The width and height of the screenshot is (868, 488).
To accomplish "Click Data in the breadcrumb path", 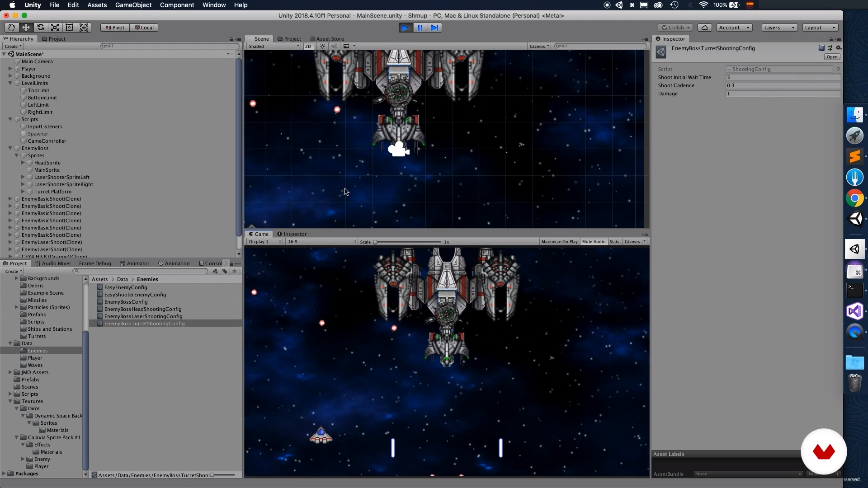I will pyautogui.click(x=122, y=279).
